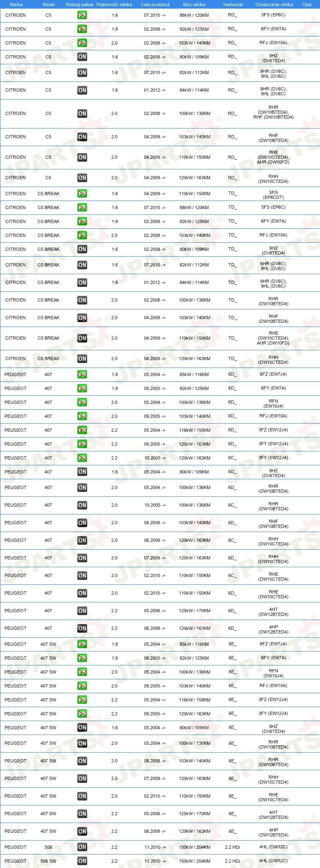Select '2.2 HDi' body cell in 508 SW row
The height and width of the screenshot is (868, 320).
tap(232, 861)
